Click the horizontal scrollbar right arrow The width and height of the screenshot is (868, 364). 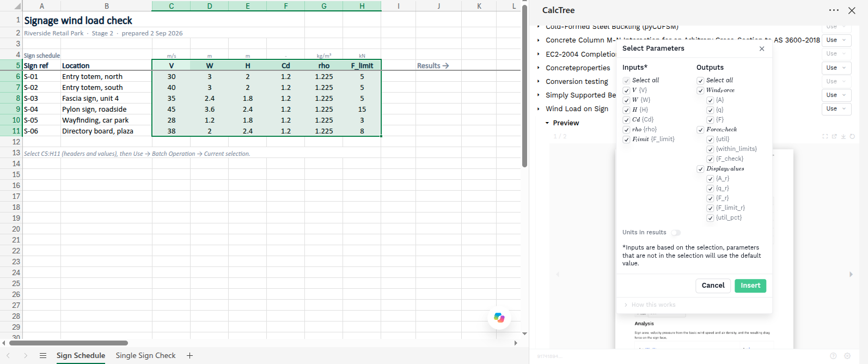click(x=516, y=343)
